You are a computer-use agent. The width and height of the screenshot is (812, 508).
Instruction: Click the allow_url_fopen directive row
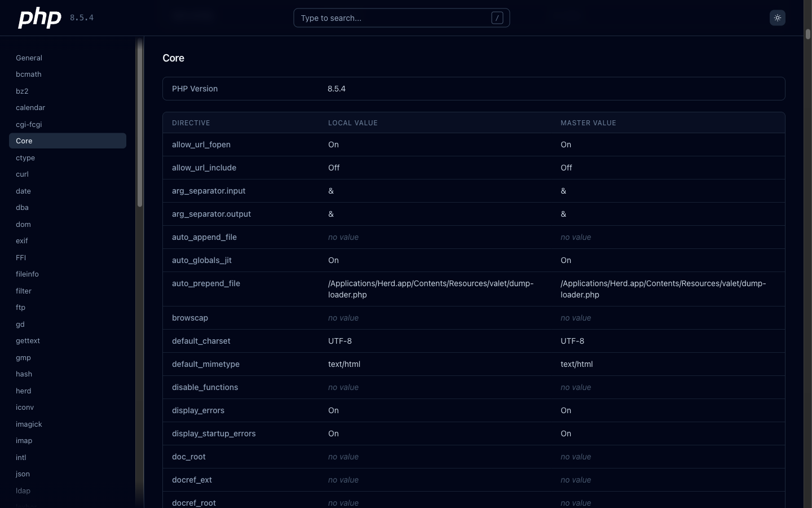pyautogui.click(x=201, y=144)
